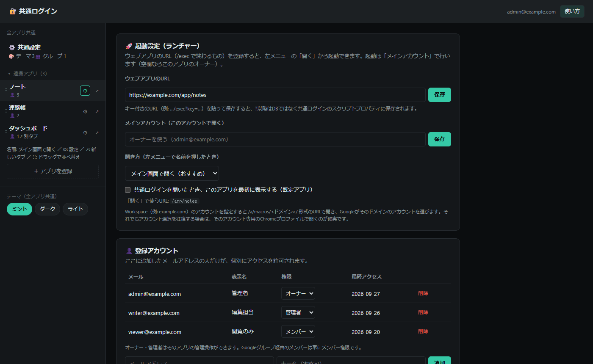Tick the 既定アプリ default-app checkbox
The image size is (593, 364).
(127, 190)
